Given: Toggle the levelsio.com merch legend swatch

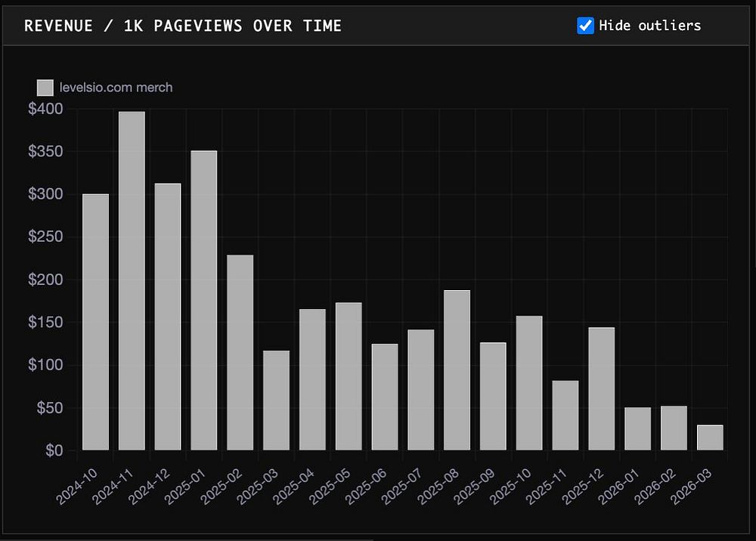Looking at the screenshot, I should [45, 88].
